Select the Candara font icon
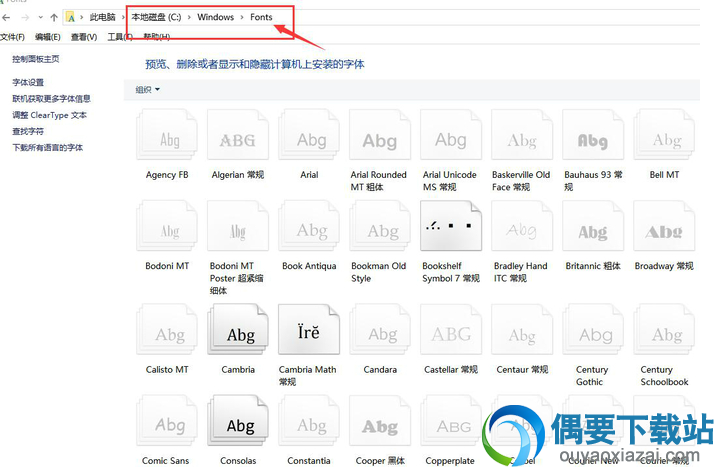This screenshot has height=467, width=725. [380, 329]
